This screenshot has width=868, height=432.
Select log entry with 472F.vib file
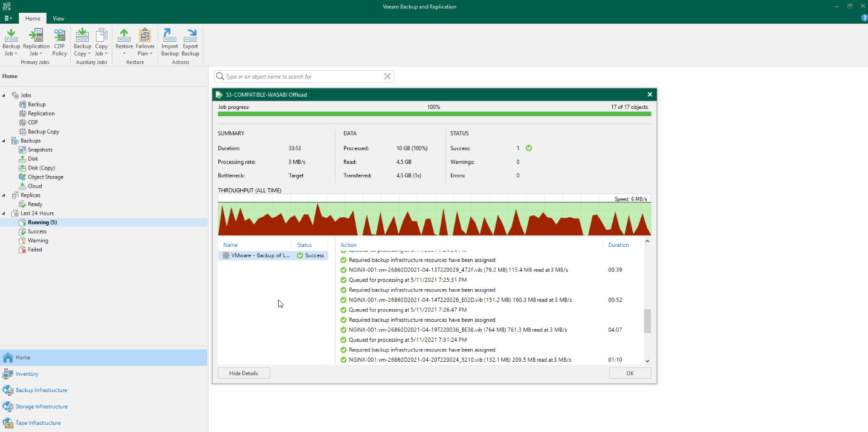[x=489, y=270]
